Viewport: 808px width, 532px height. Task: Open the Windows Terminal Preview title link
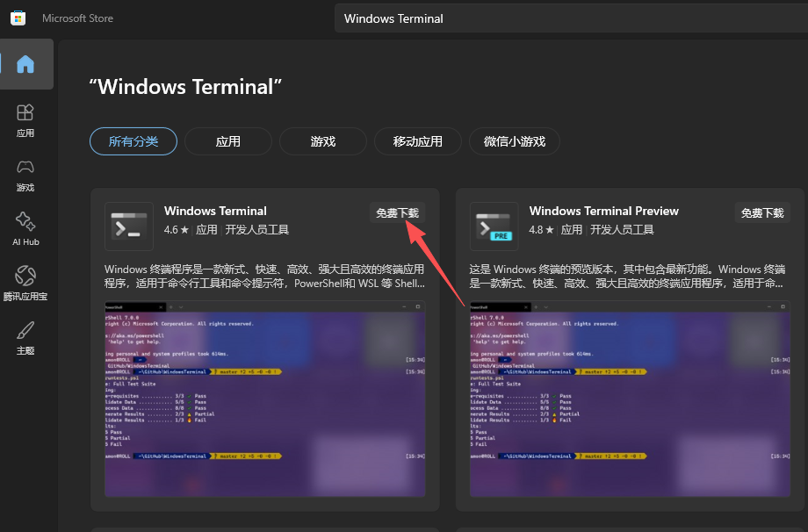pyautogui.click(x=604, y=211)
